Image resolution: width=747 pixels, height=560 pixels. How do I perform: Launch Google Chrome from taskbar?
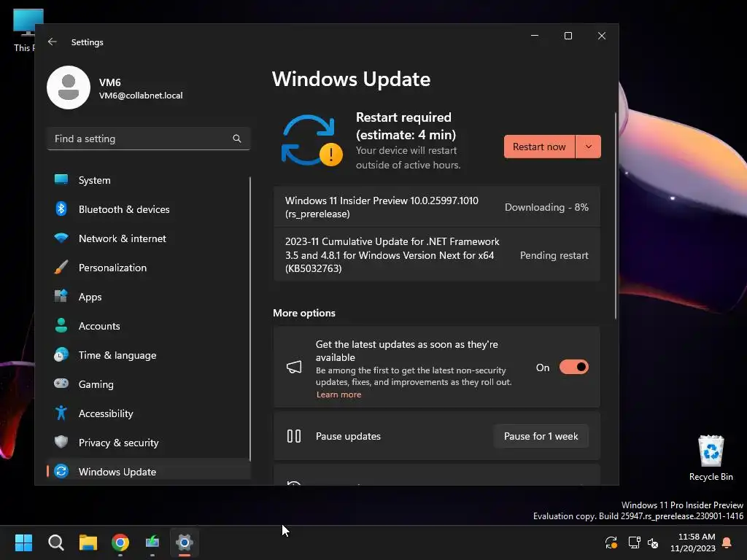tap(120, 542)
